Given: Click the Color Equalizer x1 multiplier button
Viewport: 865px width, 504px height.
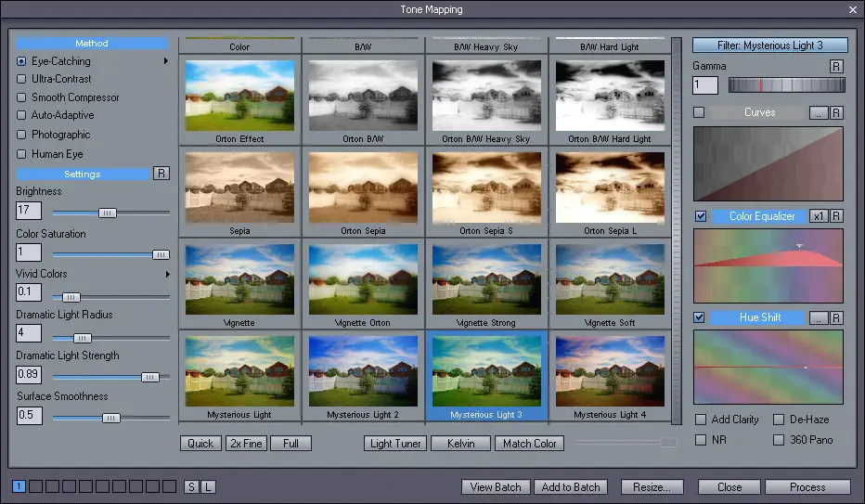Looking at the screenshot, I should 819,216.
